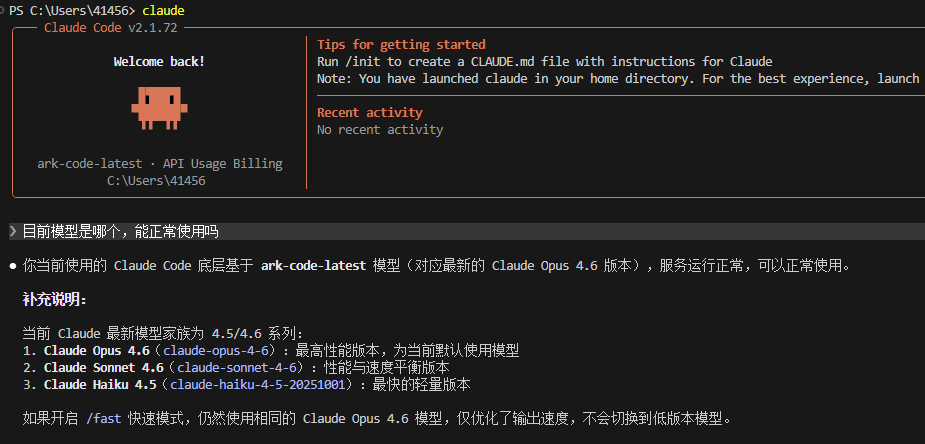Click the 'No recent activity' text
Viewport: 925px width, 444px height.
click(380, 130)
